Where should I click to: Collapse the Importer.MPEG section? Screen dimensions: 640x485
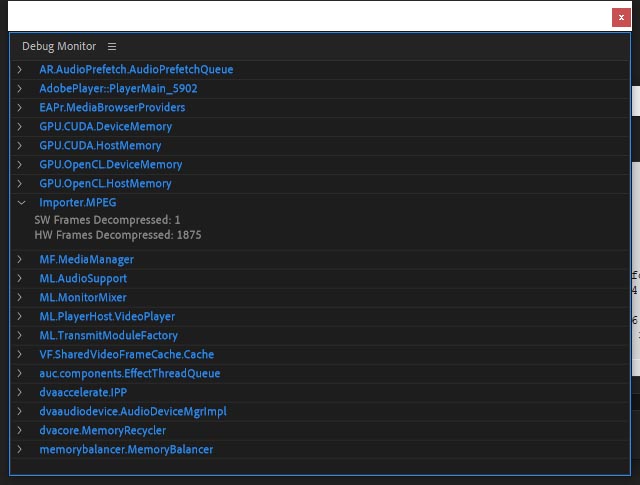(x=19, y=203)
